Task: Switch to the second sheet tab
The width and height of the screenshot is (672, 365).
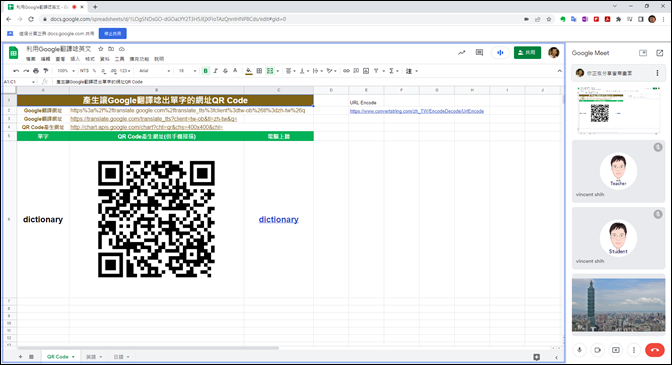Action: pos(94,357)
